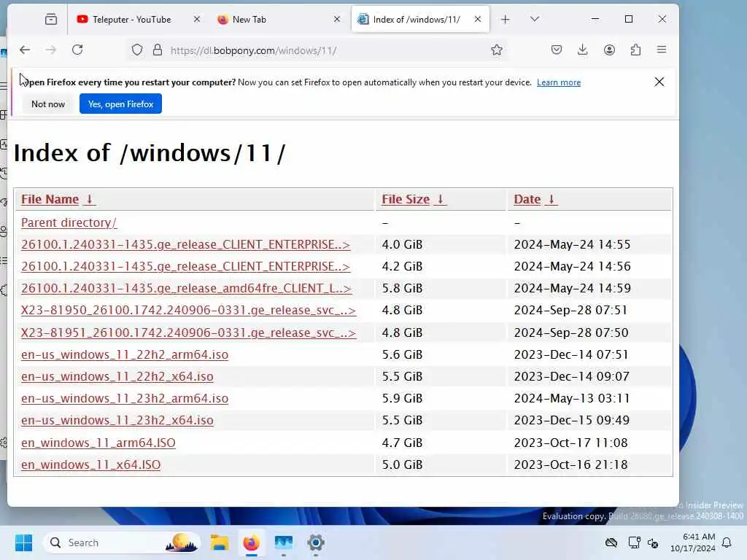Open the display tray icon
This screenshot has height=560, width=747.
click(634, 542)
